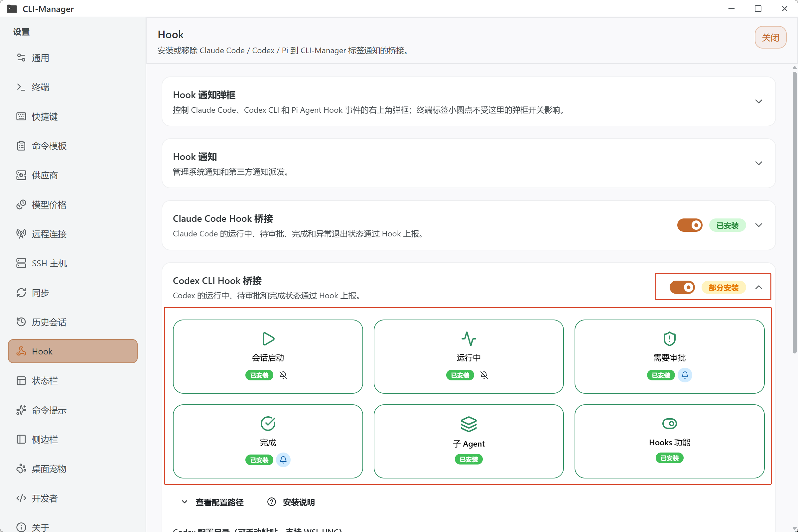This screenshot has height=532, width=798.
Task: Click the terminal prompt icon beside 终端
Action: (21, 87)
